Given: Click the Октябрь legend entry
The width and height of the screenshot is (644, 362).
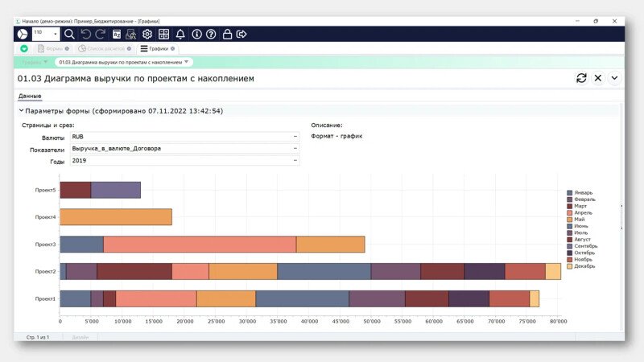Looking at the screenshot, I should (x=581, y=253).
